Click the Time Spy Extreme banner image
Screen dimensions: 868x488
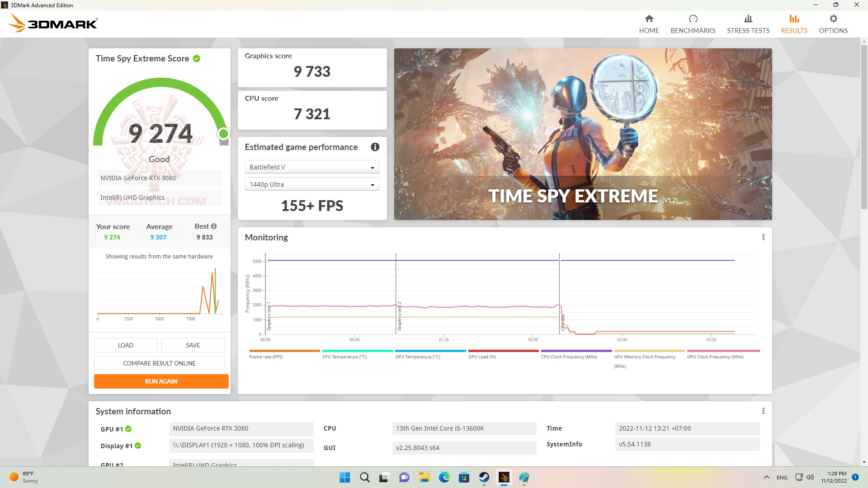click(583, 134)
